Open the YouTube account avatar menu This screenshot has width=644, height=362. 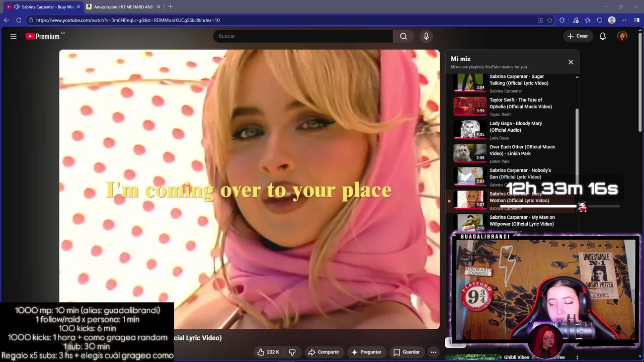622,36
